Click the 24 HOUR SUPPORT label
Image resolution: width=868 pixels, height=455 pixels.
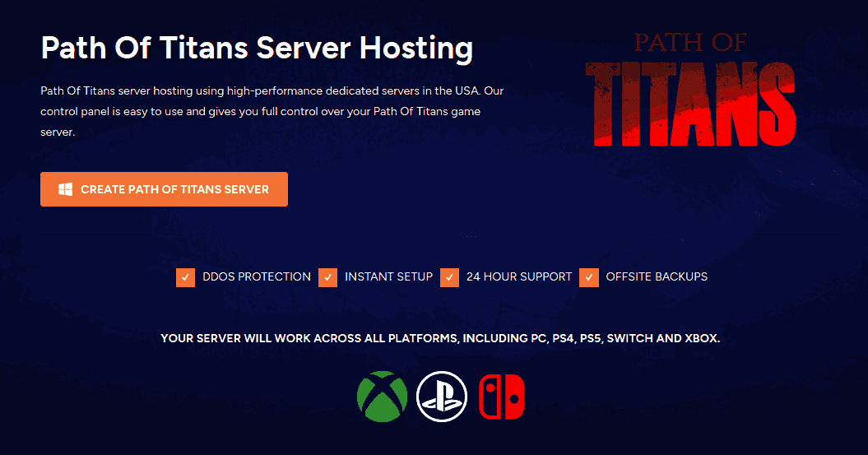tap(518, 277)
